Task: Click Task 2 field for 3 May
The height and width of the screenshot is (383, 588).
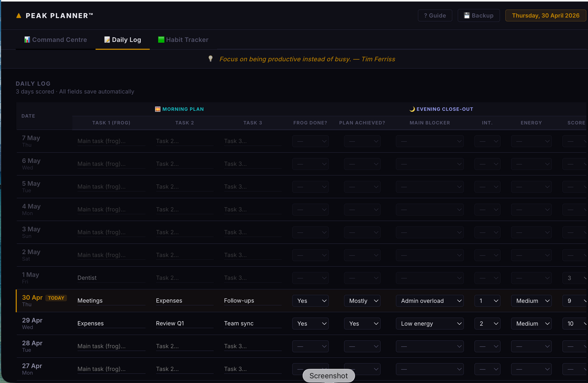Action: coord(184,232)
